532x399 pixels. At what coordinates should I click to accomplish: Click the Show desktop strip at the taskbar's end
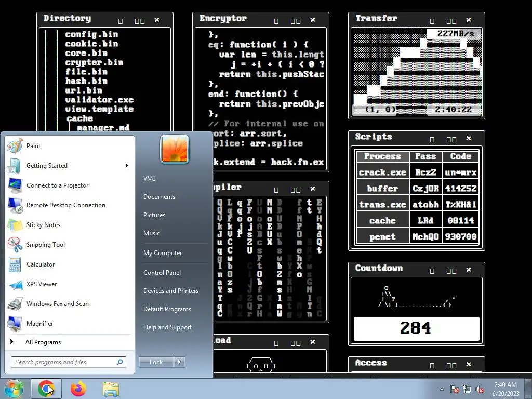point(529,389)
